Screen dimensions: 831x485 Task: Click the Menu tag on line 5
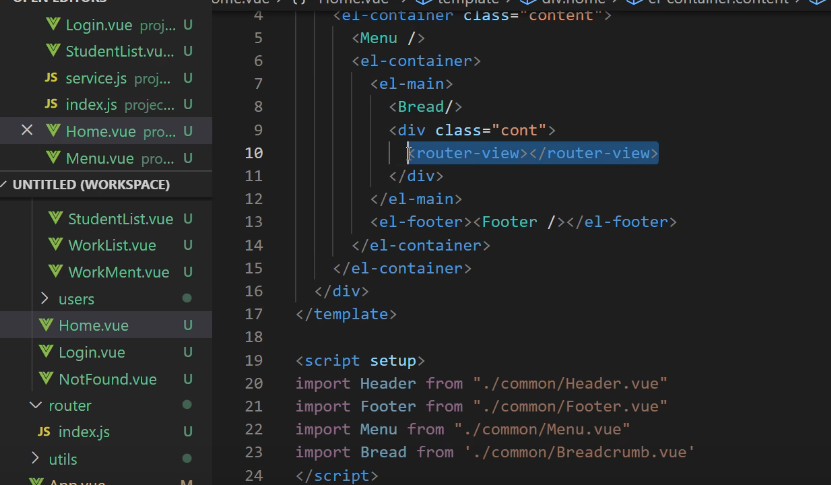(x=388, y=38)
